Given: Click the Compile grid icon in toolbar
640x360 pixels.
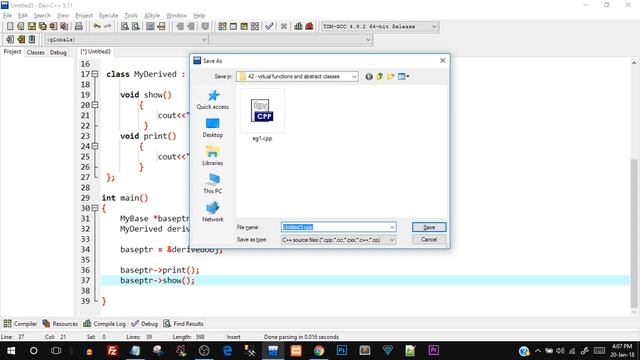Looking at the screenshot, I should point(222,27).
